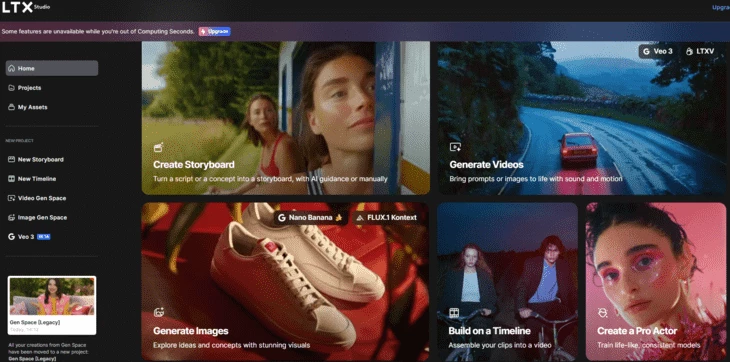730x362 pixels.
Task: Select the LTXV model chip
Action: (700, 51)
